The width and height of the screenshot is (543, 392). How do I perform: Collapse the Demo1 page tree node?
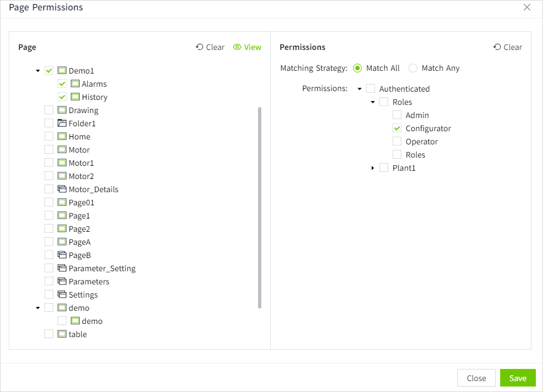pos(38,71)
